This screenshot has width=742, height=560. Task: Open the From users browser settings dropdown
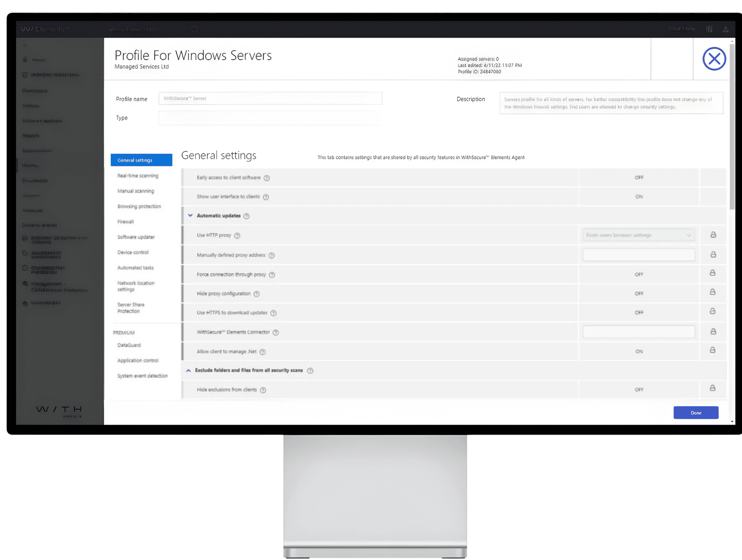pos(638,235)
